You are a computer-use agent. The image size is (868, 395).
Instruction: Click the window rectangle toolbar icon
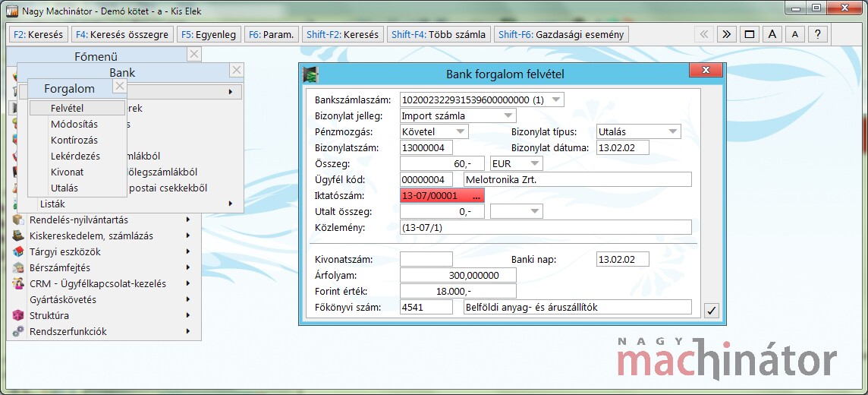(x=750, y=34)
